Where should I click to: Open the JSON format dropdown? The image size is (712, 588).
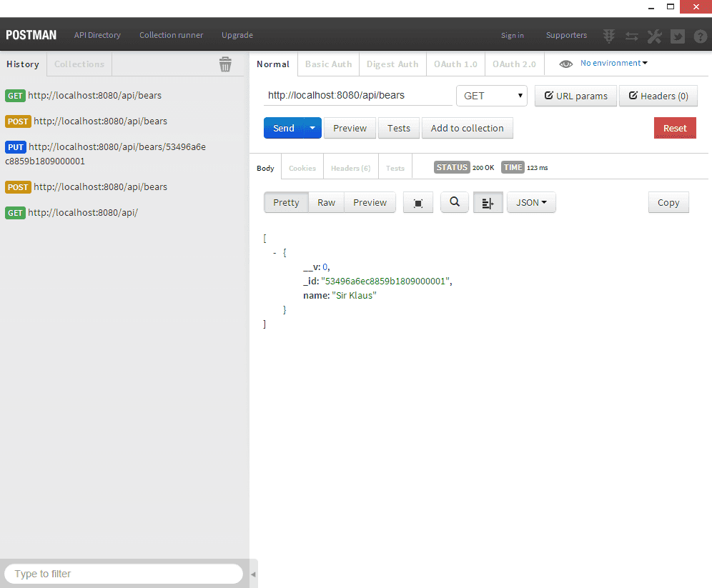pyautogui.click(x=531, y=202)
